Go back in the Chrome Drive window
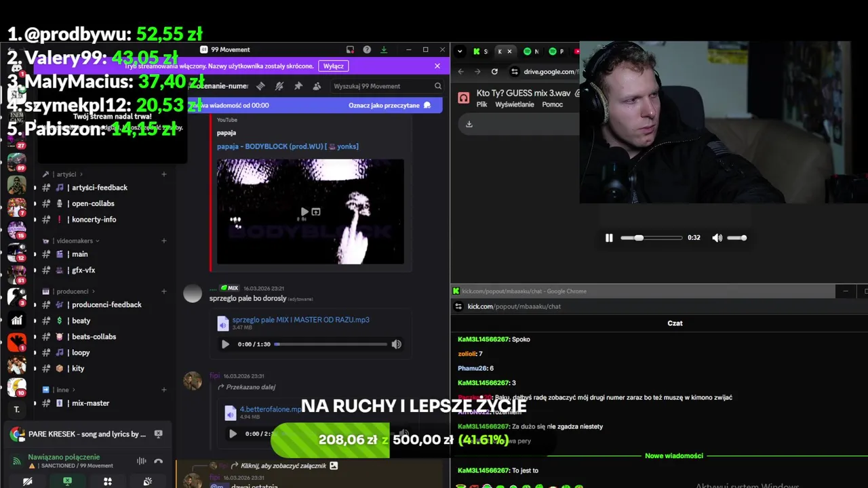 pos(461,71)
